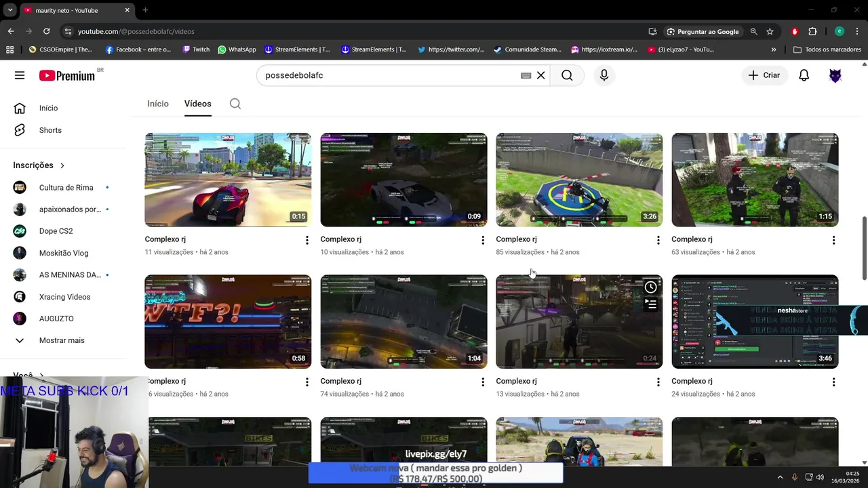Play the 3:26 helicopter video thumbnail
Viewport: 868px width, 488px height.
(579, 180)
